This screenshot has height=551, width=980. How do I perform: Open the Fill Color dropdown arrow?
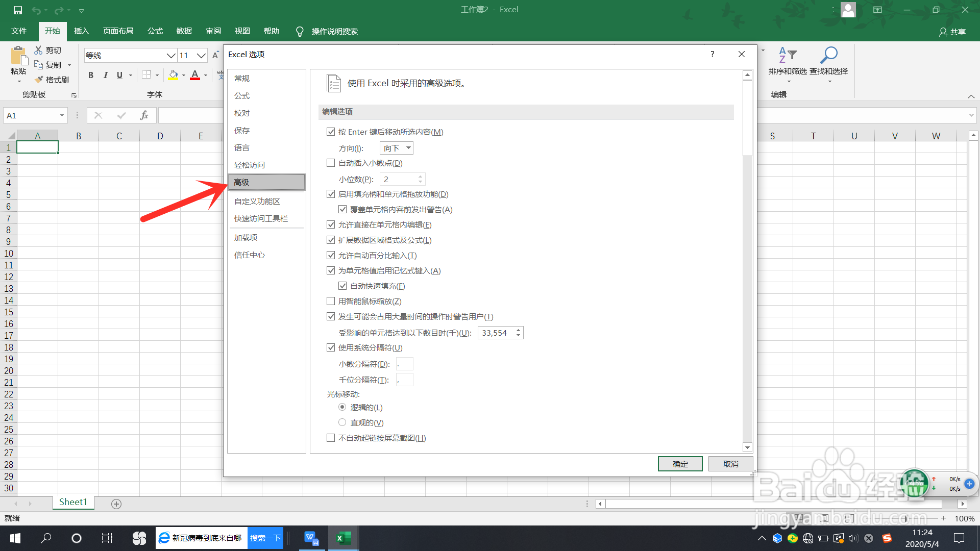pyautogui.click(x=183, y=75)
